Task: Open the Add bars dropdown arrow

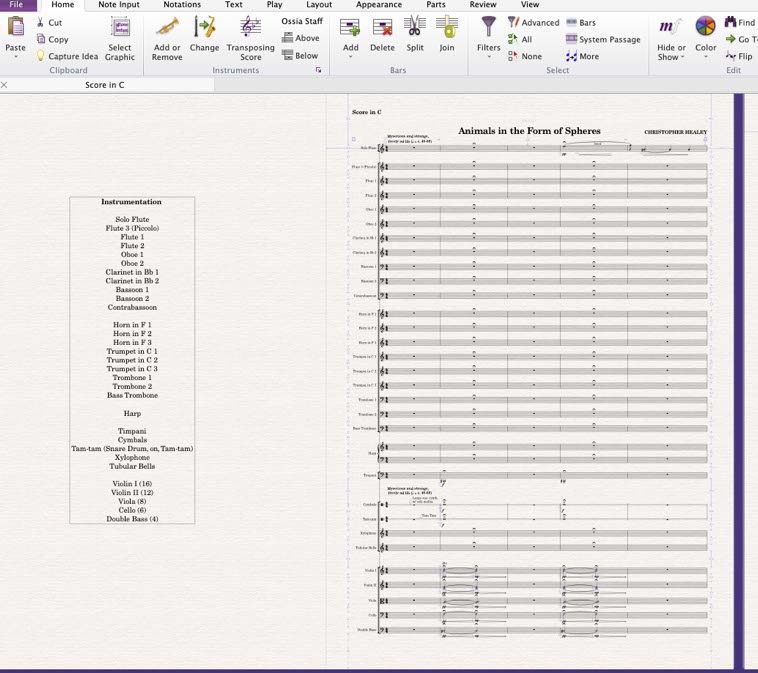Action: tap(350, 57)
